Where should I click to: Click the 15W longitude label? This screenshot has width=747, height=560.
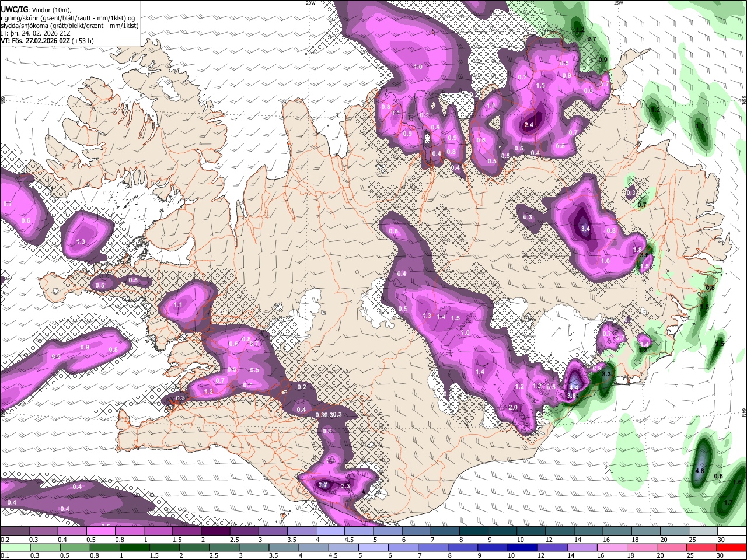pos(618,3)
